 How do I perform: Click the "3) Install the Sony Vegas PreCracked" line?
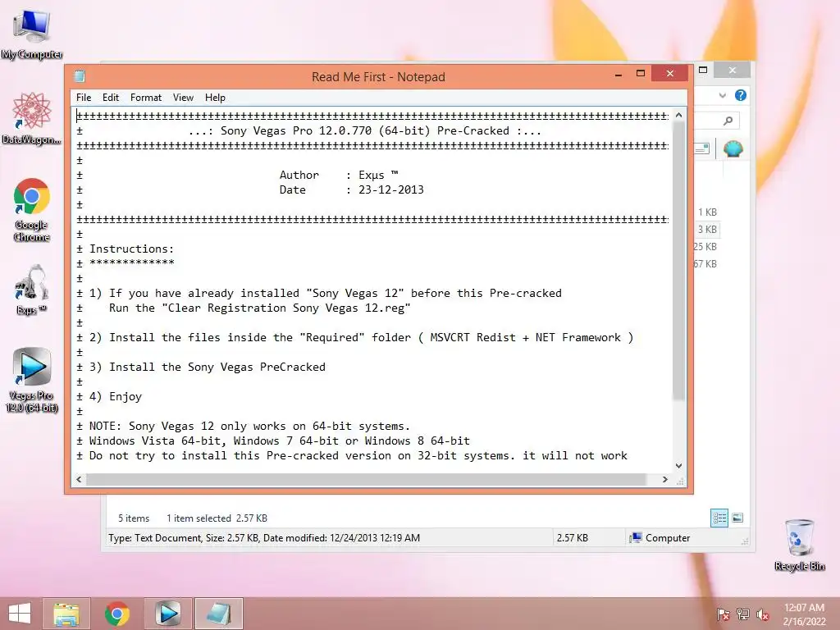coord(208,367)
